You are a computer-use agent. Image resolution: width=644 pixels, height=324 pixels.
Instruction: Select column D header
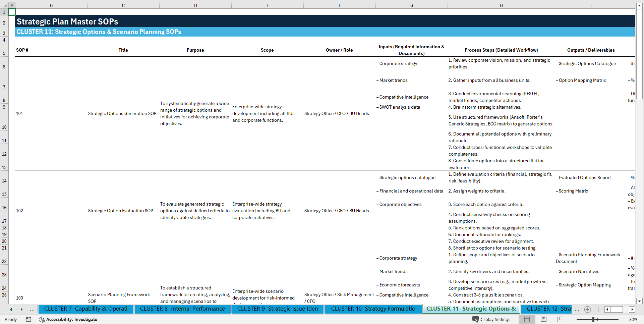(195, 5)
